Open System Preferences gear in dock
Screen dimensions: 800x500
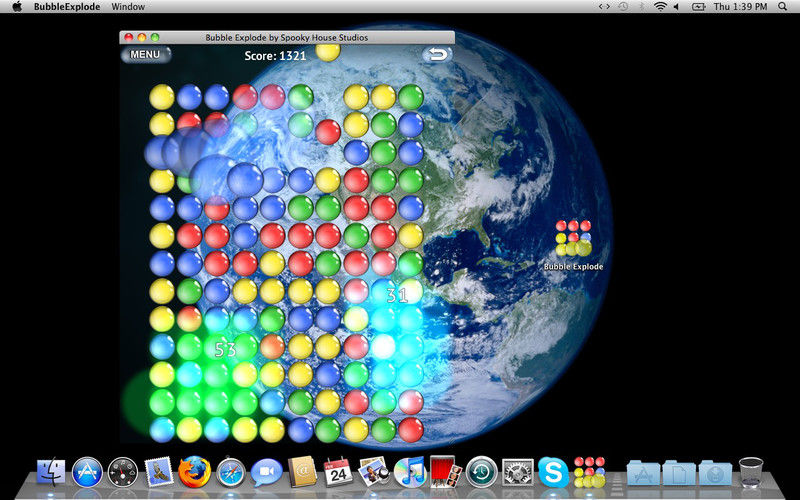pos(518,472)
